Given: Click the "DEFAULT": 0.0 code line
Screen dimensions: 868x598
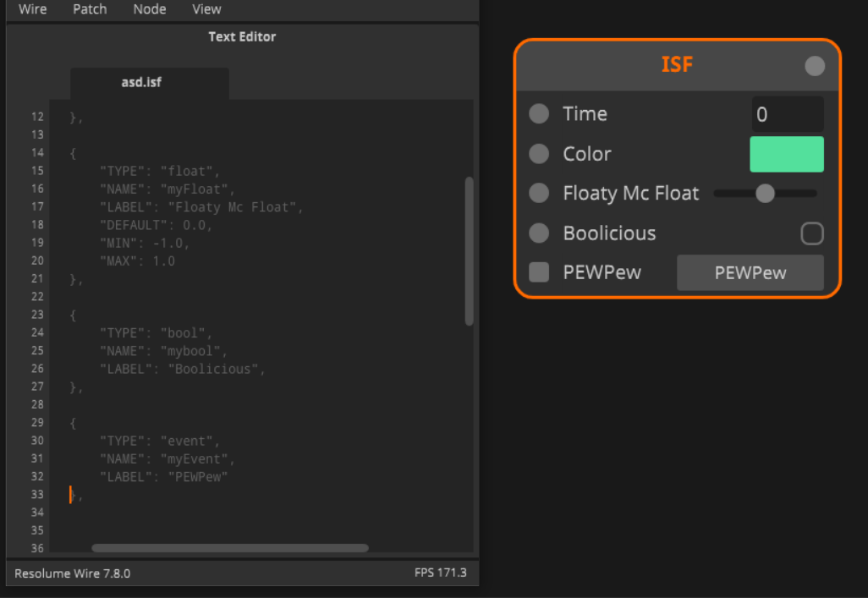Looking at the screenshot, I should 157,225.
